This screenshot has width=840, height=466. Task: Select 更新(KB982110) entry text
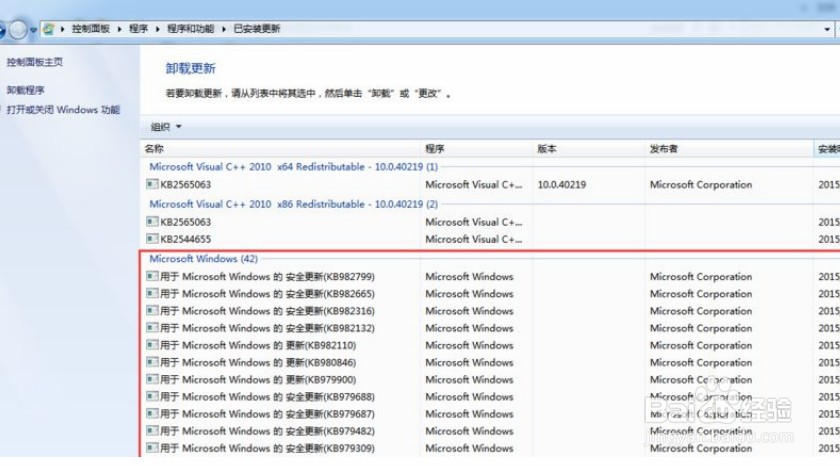pyautogui.click(x=258, y=345)
